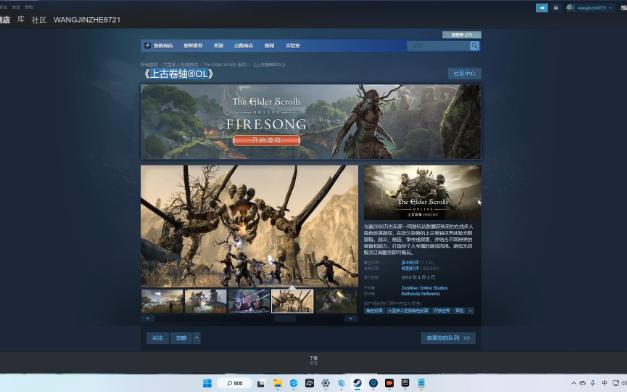Click the store search magnifier icon
The image size is (627, 392).
474,46
